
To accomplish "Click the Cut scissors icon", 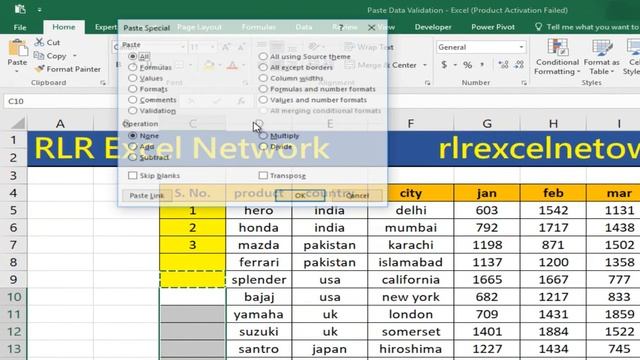I will (x=39, y=42).
